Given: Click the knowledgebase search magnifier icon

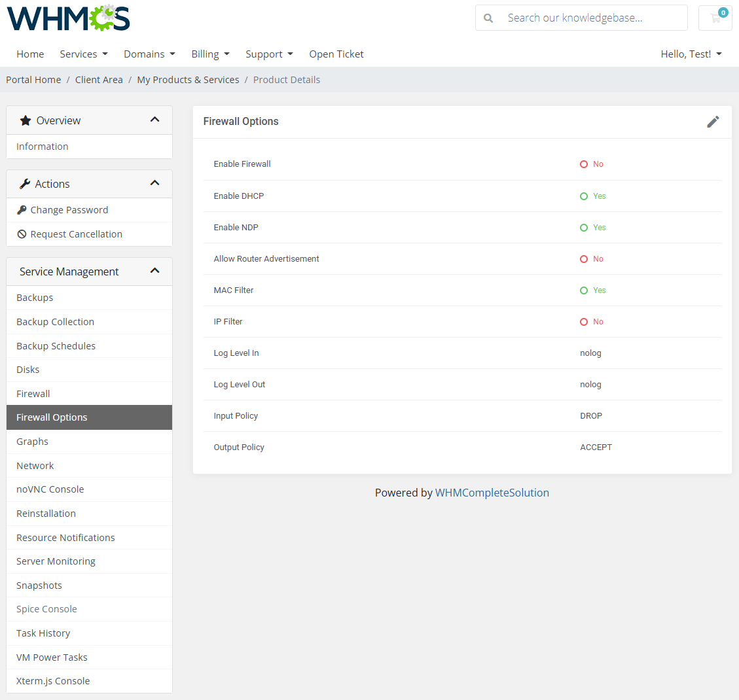Looking at the screenshot, I should (488, 18).
